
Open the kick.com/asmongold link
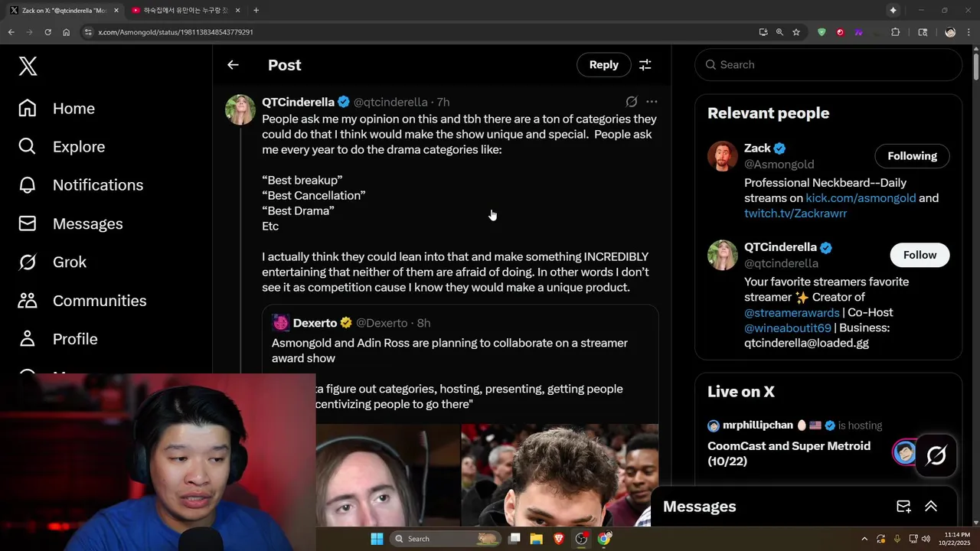click(861, 198)
